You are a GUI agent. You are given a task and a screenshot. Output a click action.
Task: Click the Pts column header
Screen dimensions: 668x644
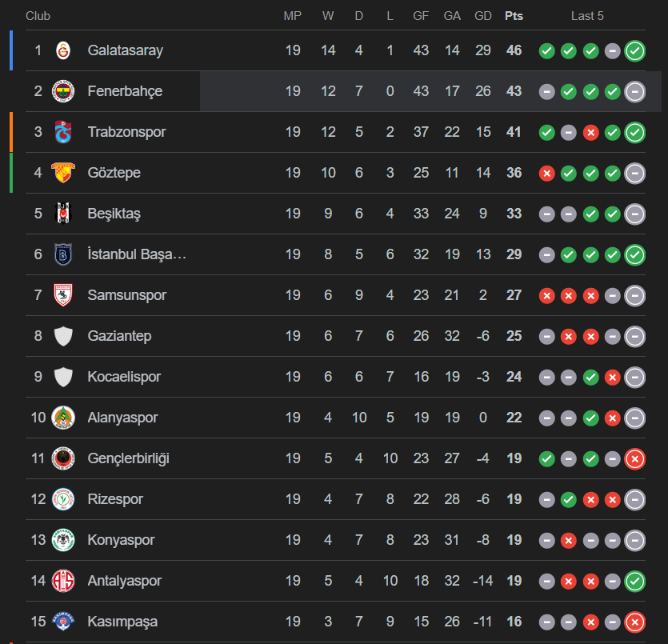tap(514, 16)
